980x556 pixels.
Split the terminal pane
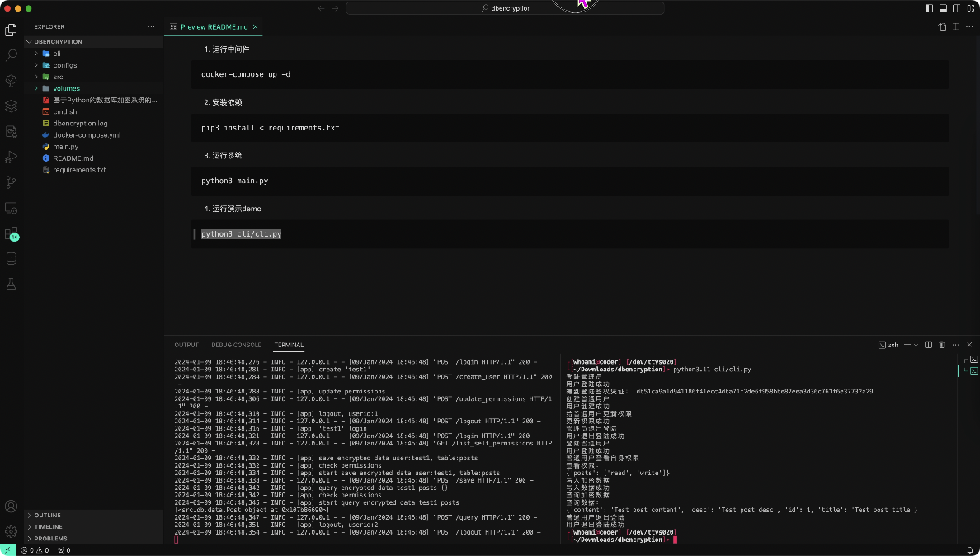coord(929,345)
